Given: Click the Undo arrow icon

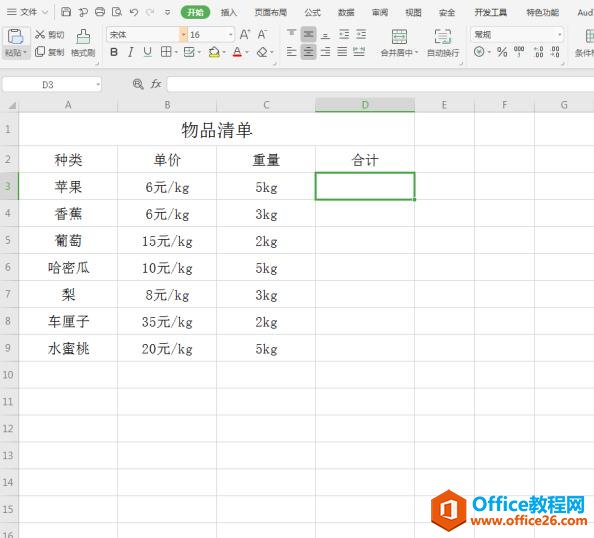Looking at the screenshot, I should (134, 12).
